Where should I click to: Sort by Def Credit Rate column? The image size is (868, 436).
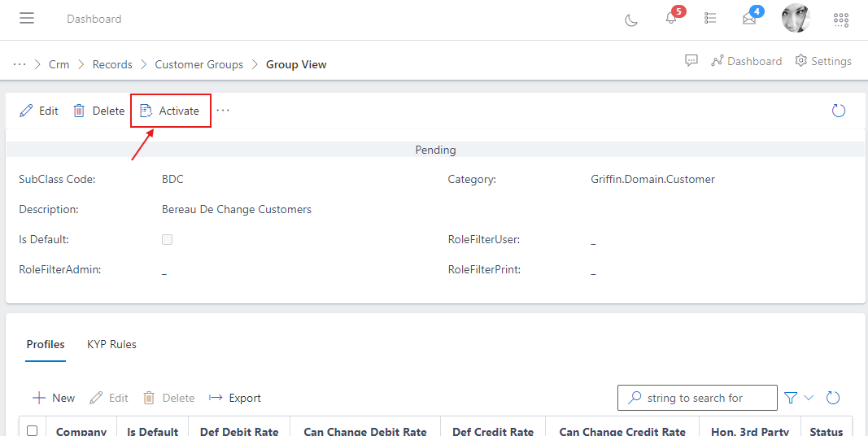[x=493, y=432]
